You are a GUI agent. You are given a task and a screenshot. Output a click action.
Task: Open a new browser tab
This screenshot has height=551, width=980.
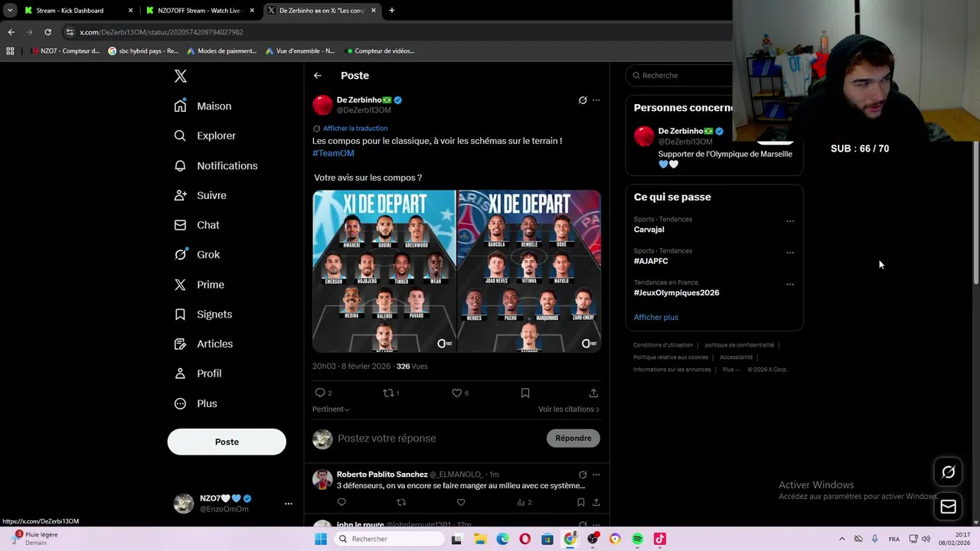pos(391,11)
